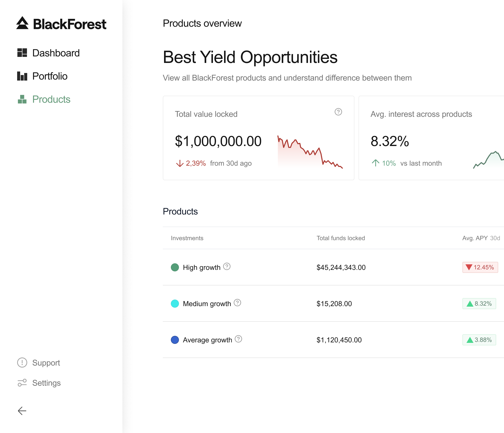This screenshot has width=504, height=433.
Task: Navigate to the Dashboard section
Action: click(56, 53)
